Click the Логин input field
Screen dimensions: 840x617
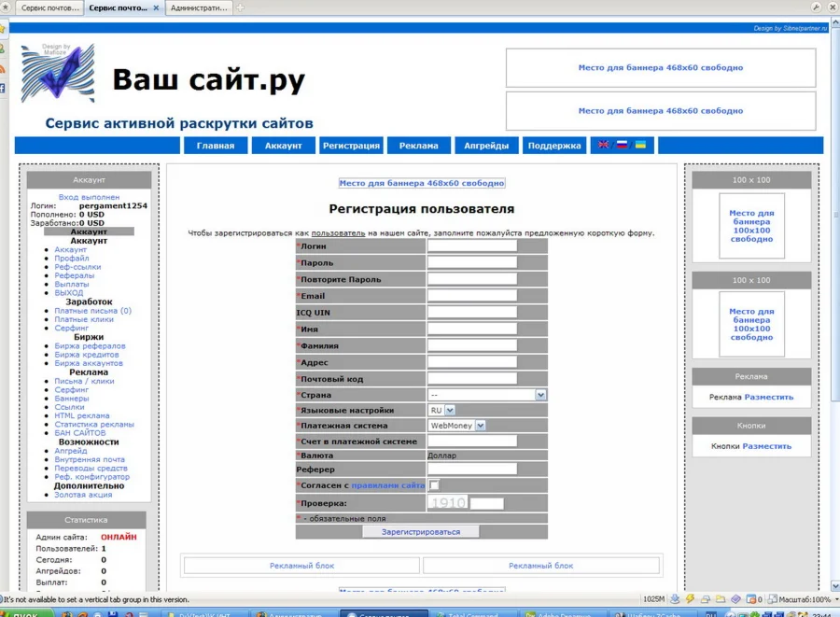[471, 245]
